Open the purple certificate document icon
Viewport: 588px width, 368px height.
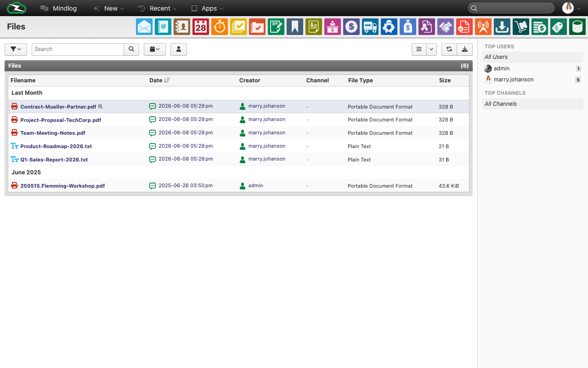click(x=427, y=27)
